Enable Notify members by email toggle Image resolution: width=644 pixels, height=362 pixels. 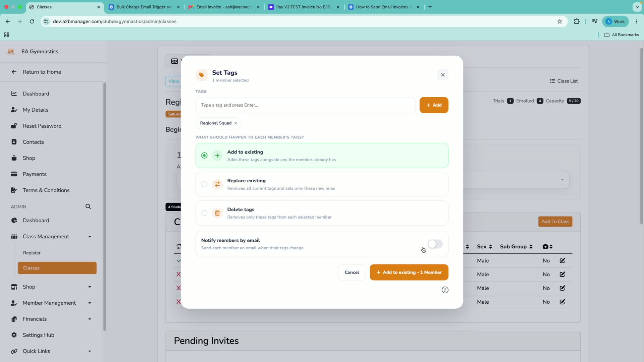(435, 244)
